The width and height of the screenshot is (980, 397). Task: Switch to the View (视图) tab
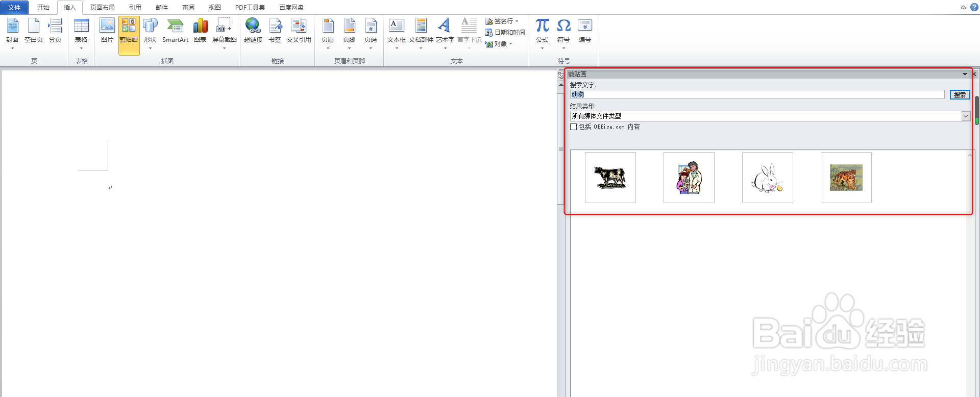tap(215, 7)
